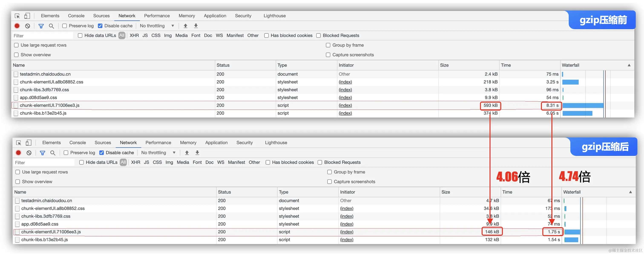
Task: Enable Use large request rows in upper panel
Action: (x=16, y=45)
